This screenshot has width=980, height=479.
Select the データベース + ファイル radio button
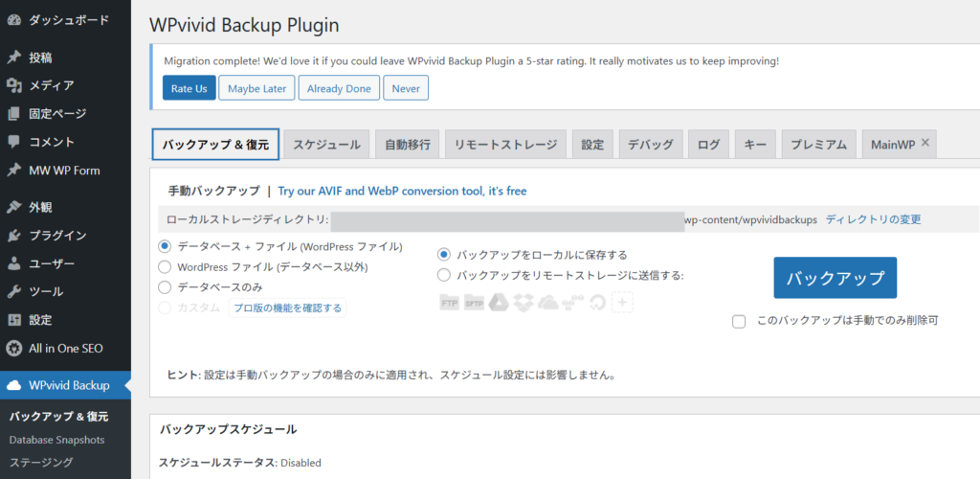pos(165,246)
